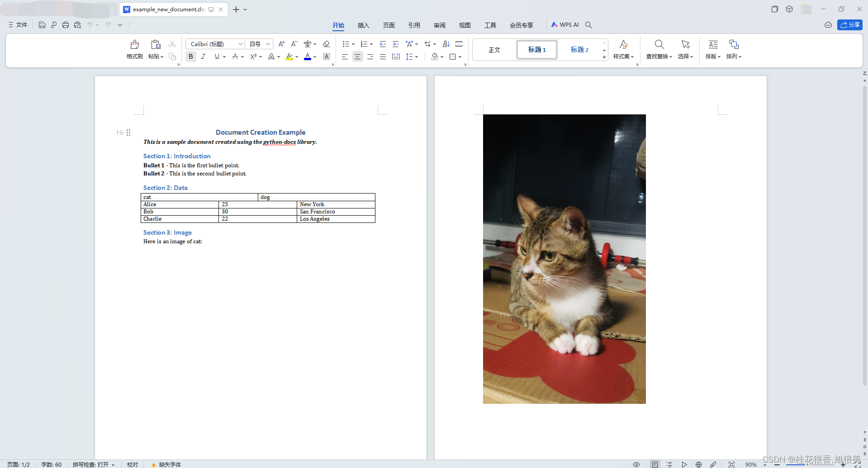Click the web layout globe icon in status bar
This screenshot has width=868, height=468.
tap(698, 464)
